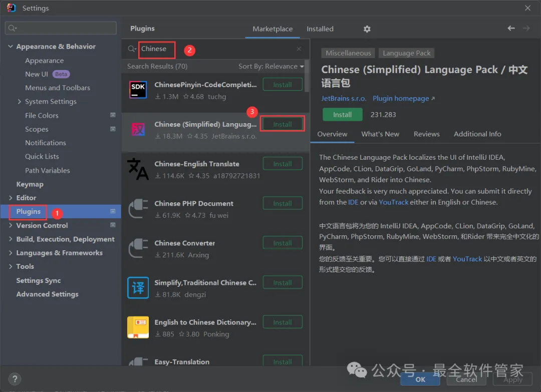Select Notifications settings
541x392 pixels.
[x=45, y=143]
